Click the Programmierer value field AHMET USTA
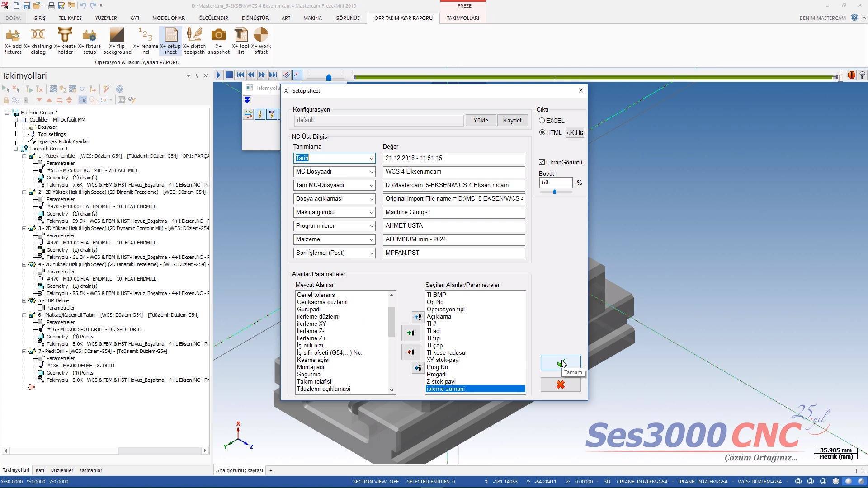The width and height of the screenshot is (868, 488). 454,226
